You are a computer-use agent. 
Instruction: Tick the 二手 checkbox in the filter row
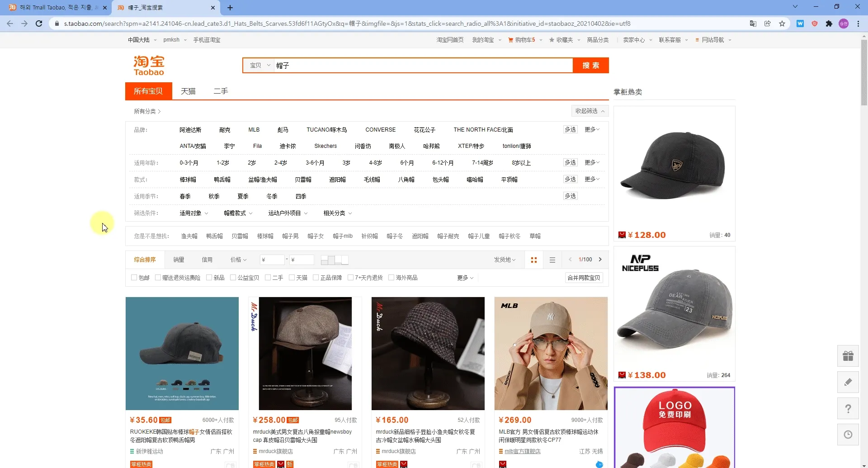pyautogui.click(x=268, y=278)
